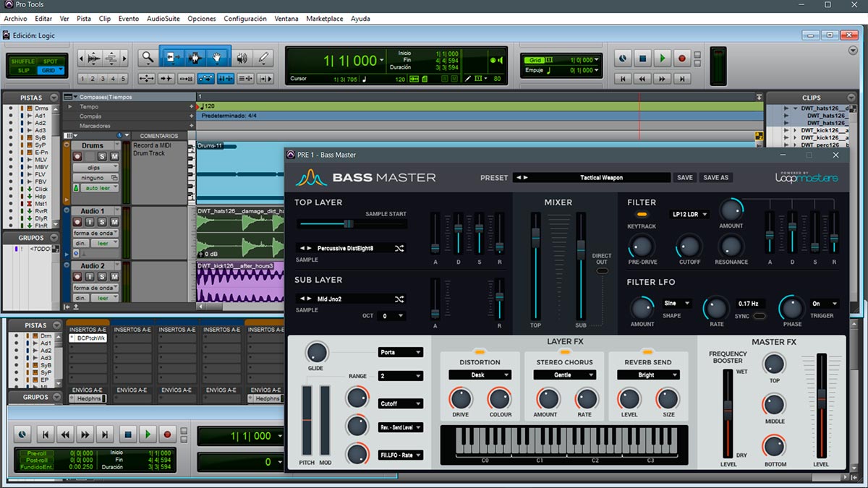This screenshot has height=488, width=868.
Task: Click Return to Zero in the top transport
Action: (x=623, y=78)
